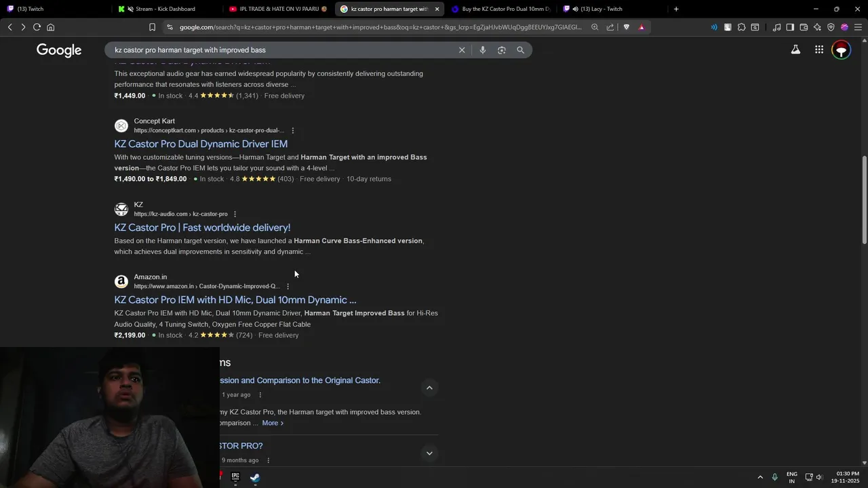Open the Brave Wallet icon
The image size is (868, 488).
coord(804,27)
